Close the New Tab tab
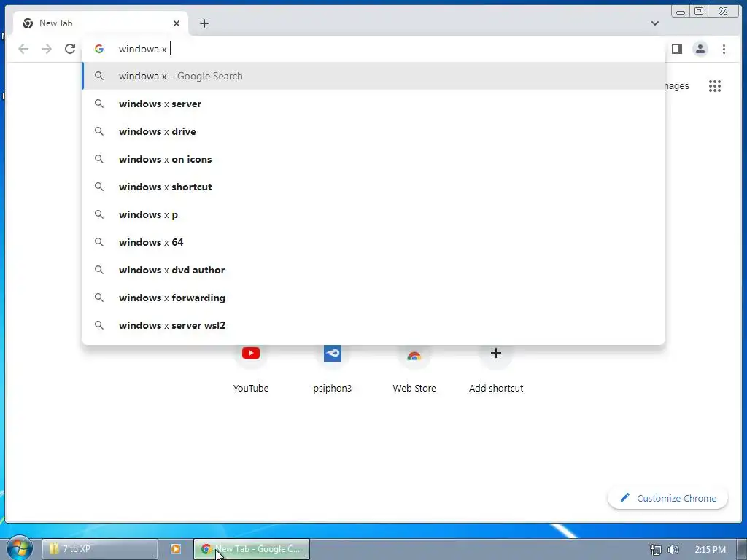The image size is (747, 560). point(177,23)
